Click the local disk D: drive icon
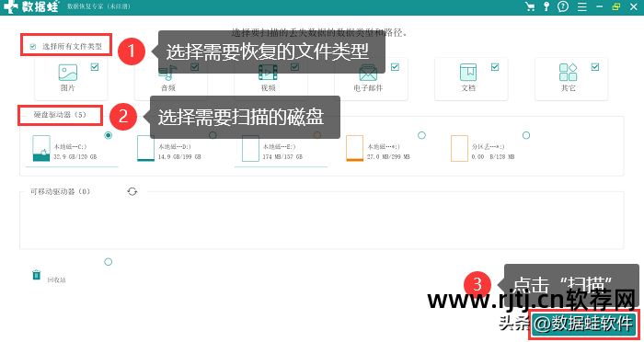644x342 pixels. [145, 148]
